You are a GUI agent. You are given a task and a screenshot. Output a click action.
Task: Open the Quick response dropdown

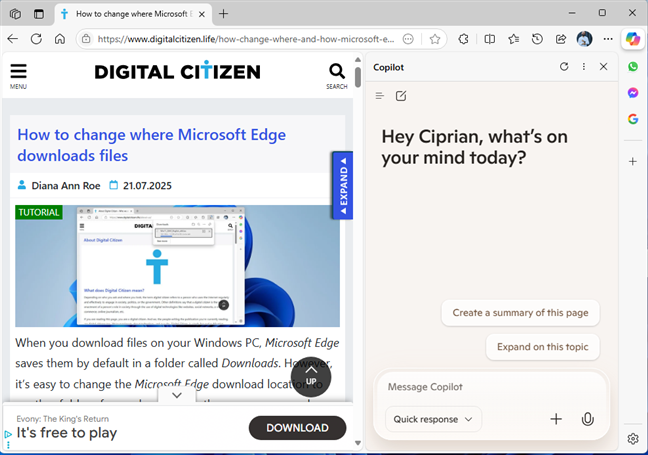pos(433,419)
